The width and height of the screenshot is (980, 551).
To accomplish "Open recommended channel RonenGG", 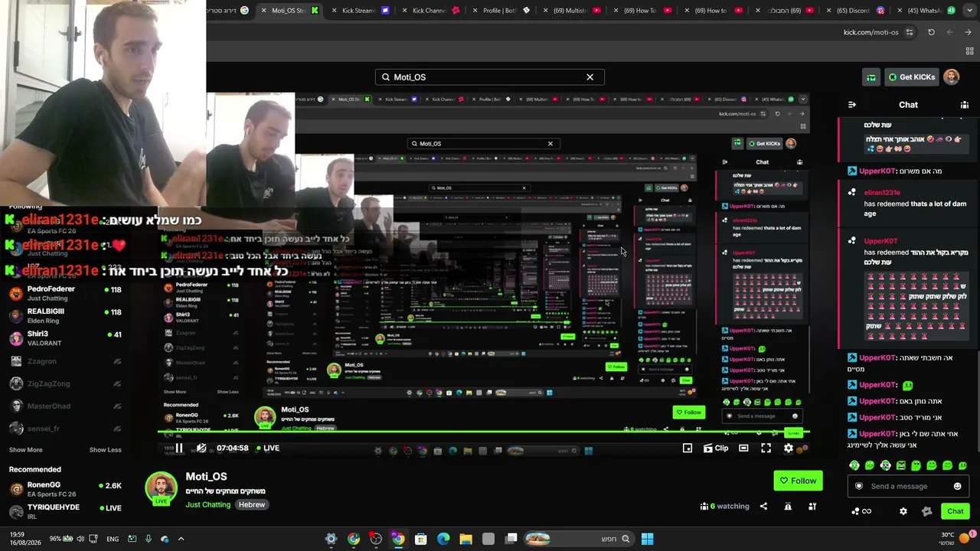I will (x=64, y=489).
